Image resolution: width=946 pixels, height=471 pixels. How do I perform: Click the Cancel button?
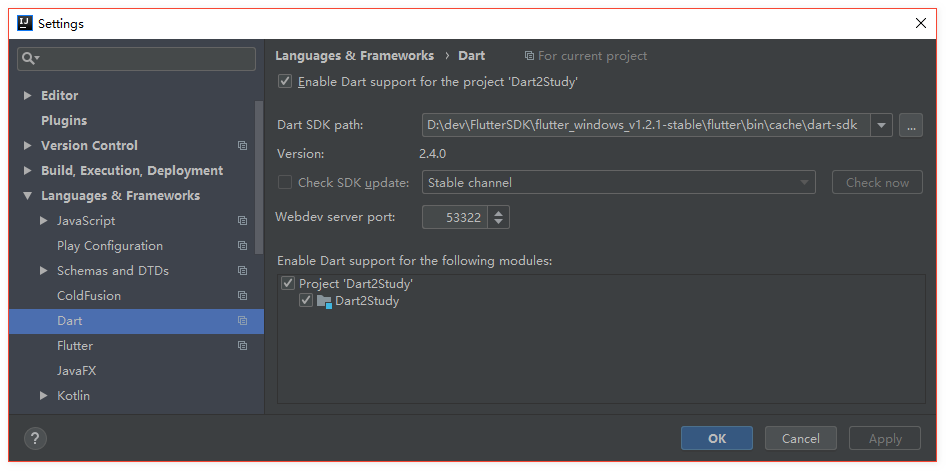[801, 438]
